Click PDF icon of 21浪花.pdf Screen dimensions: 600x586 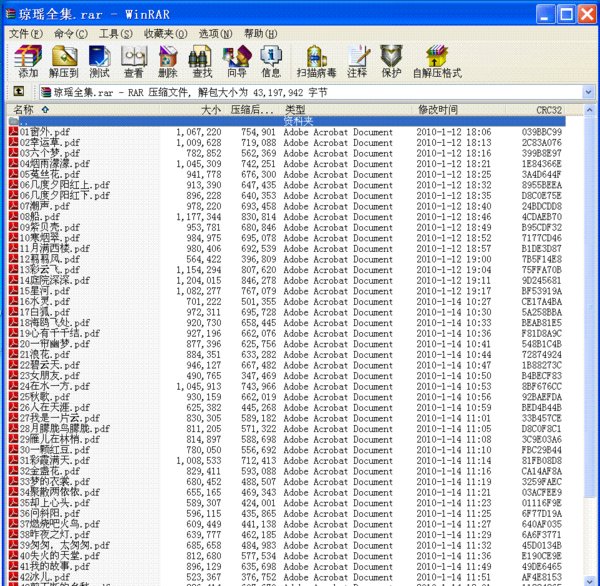(13, 354)
